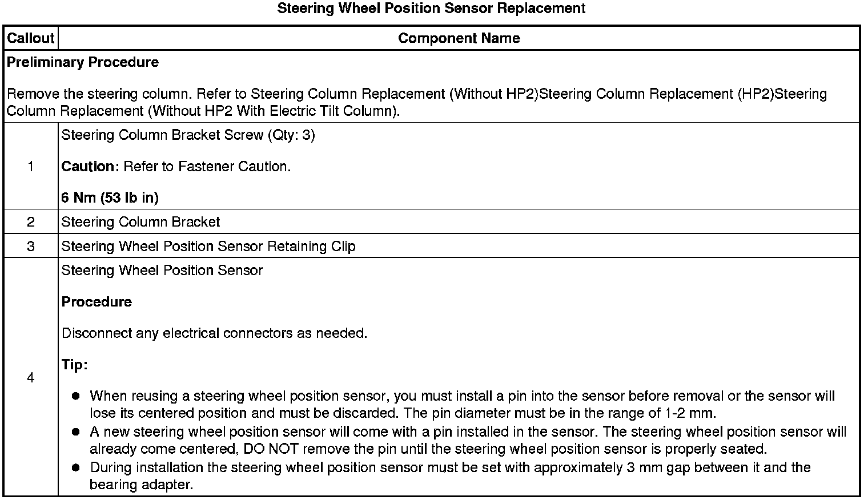Click Disconnect any electrical connectors as needed
The height and width of the screenshot is (500, 868).
(214, 333)
